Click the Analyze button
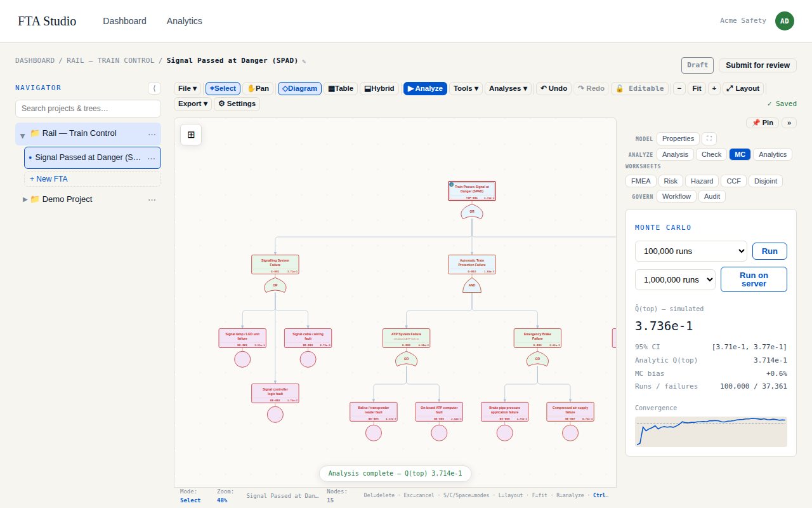The width and height of the screenshot is (812, 508). [x=425, y=88]
